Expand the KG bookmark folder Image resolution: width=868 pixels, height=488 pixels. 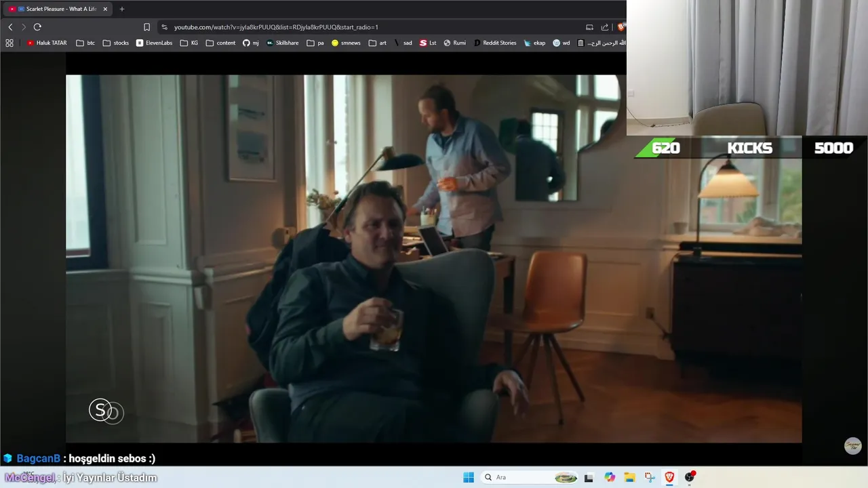(x=189, y=43)
